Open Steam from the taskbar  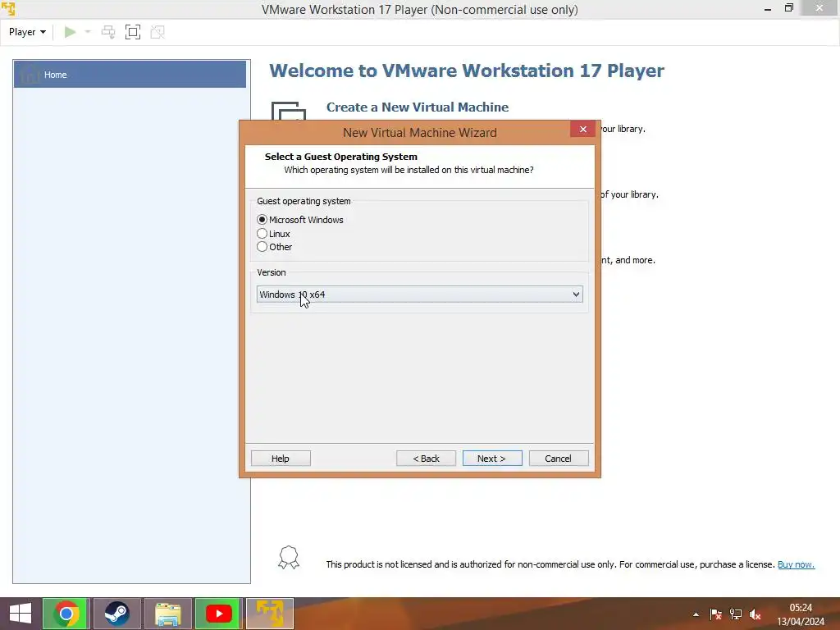[x=116, y=614]
